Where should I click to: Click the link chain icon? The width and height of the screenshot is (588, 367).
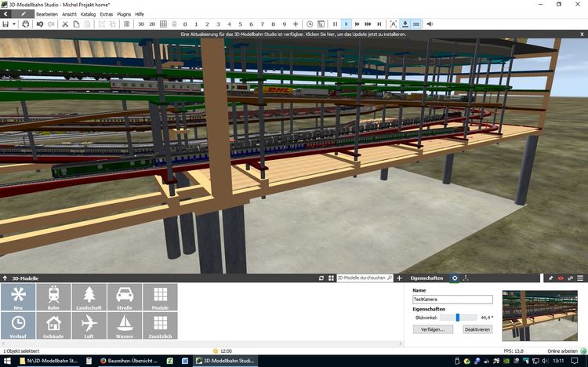571,278
